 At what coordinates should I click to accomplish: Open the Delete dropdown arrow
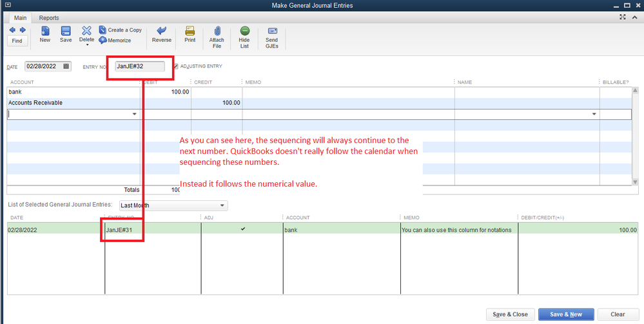86,44
